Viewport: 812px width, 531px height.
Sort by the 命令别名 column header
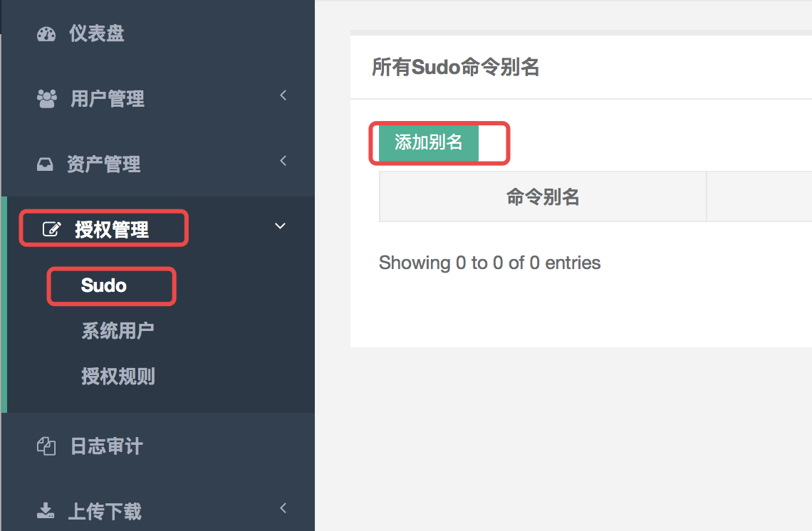(x=543, y=197)
